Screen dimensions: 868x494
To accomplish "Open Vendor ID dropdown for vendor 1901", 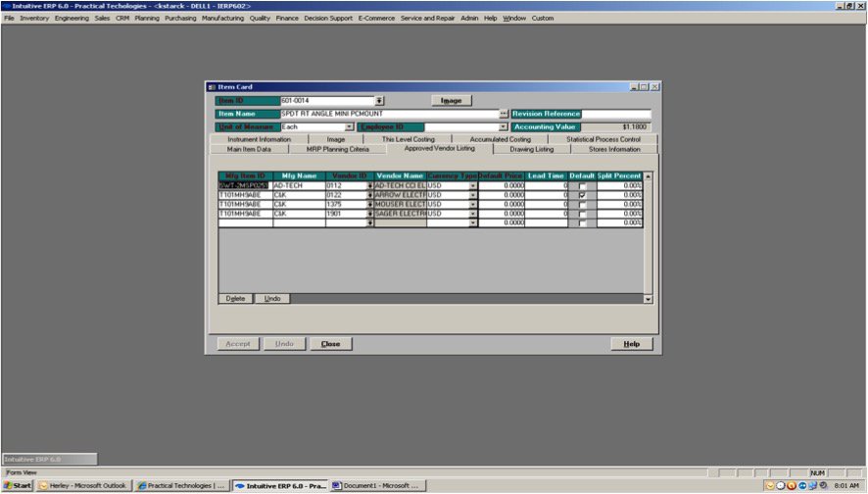I will (x=370, y=214).
